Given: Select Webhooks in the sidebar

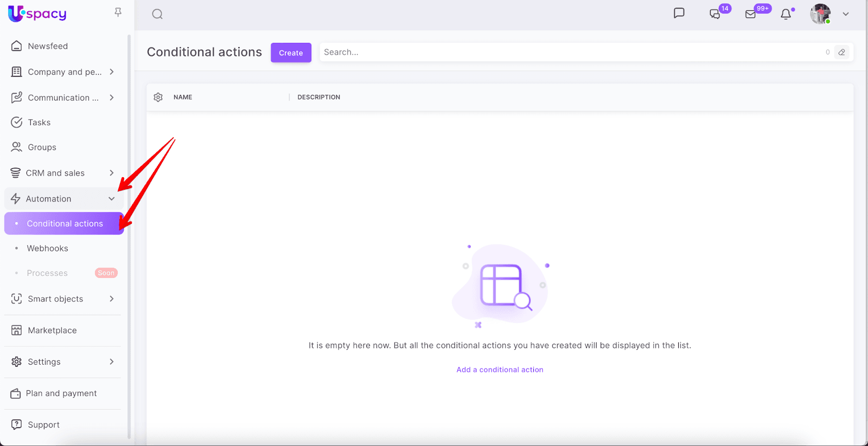Looking at the screenshot, I should pos(48,248).
